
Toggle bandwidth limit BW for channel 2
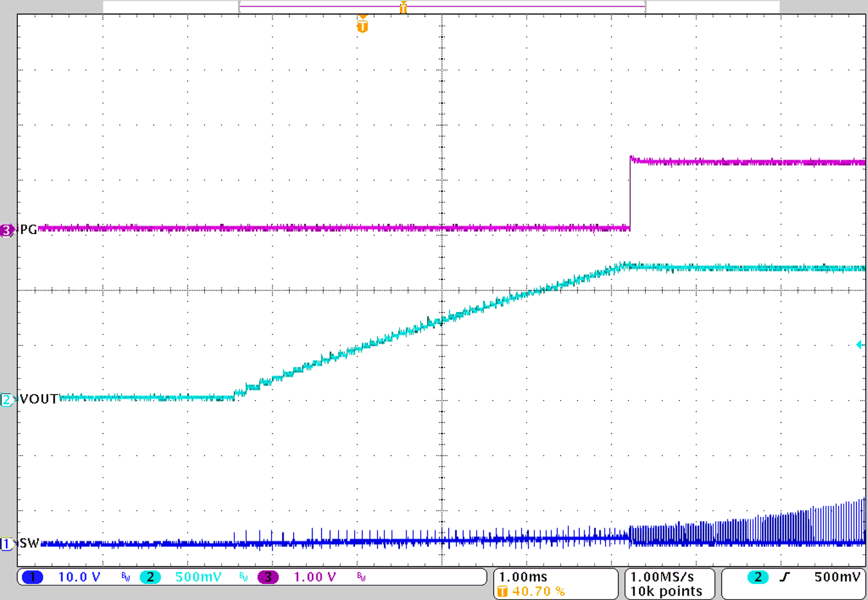pyautogui.click(x=243, y=578)
